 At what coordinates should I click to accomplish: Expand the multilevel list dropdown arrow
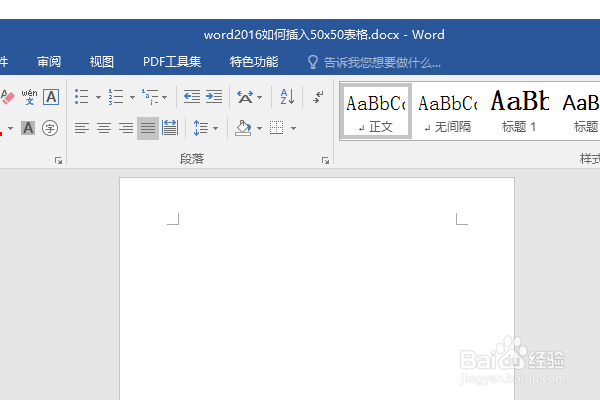[x=165, y=97]
